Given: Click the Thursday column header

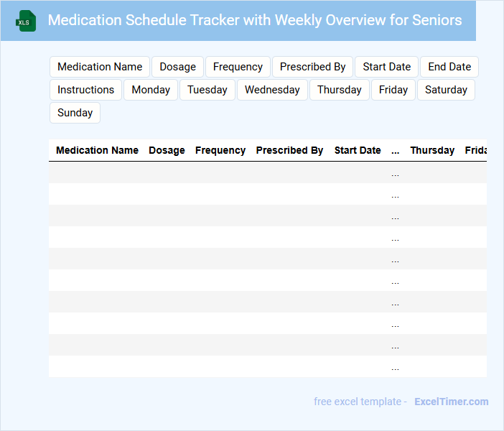Looking at the screenshot, I should 432,150.
